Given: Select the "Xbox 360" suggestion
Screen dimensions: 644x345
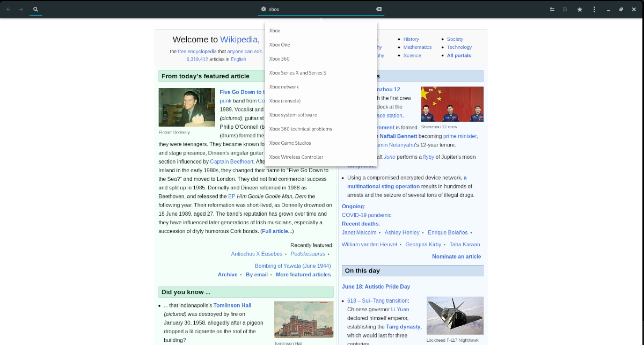Looking at the screenshot, I should tap(279, 58).
